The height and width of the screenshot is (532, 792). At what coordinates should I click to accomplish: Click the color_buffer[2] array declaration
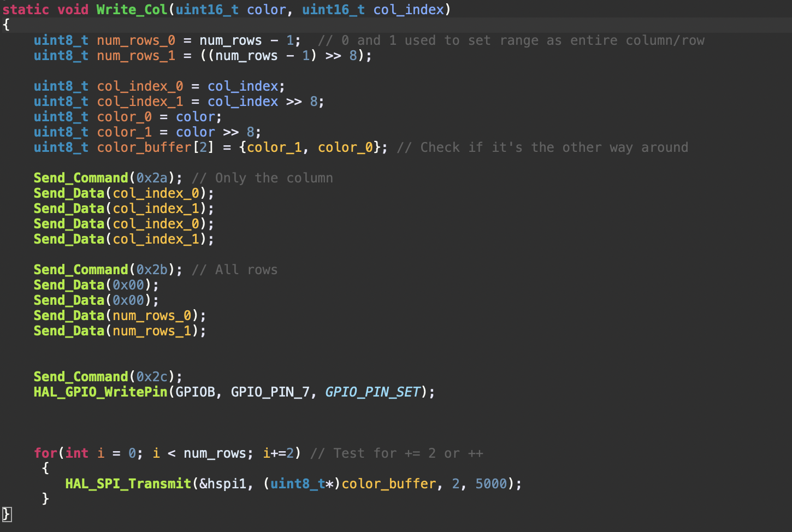coord(155,147)
